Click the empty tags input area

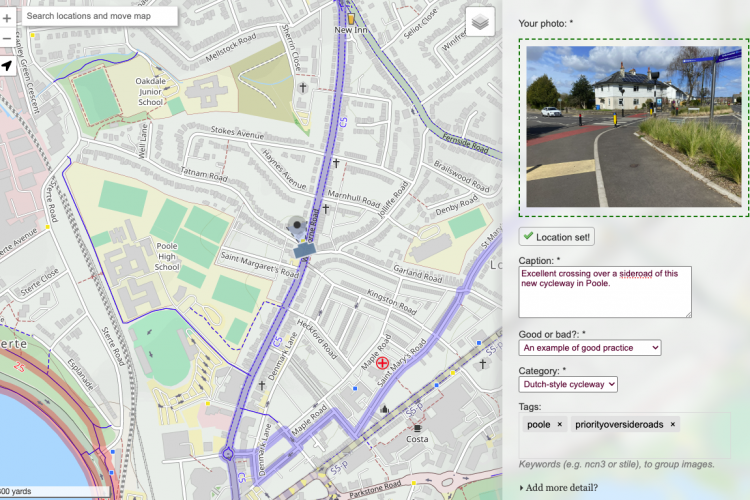[705, 437]
